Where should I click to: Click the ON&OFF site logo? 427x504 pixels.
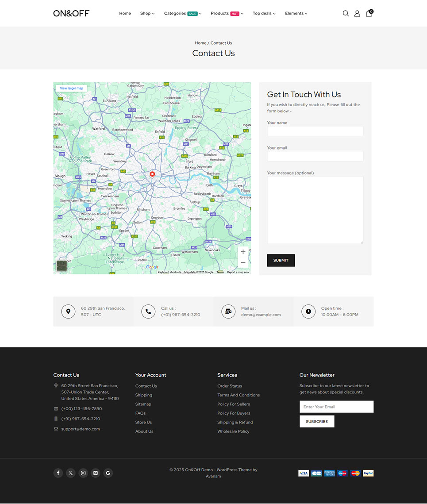pos(71,14)
